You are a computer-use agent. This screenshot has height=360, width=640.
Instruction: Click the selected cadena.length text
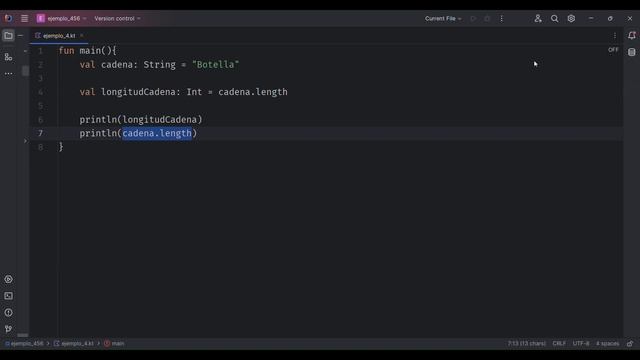(157, 133)
